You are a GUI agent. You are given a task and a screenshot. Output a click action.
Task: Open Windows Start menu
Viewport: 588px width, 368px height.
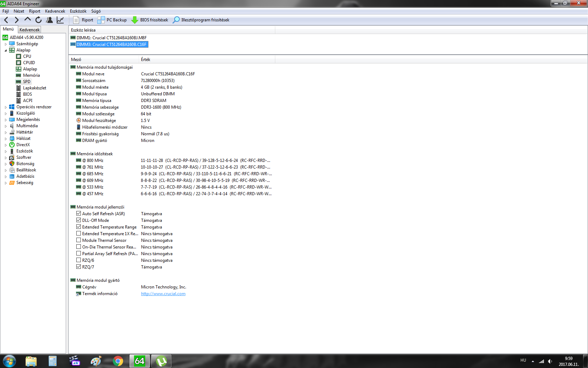pos(9,361)
